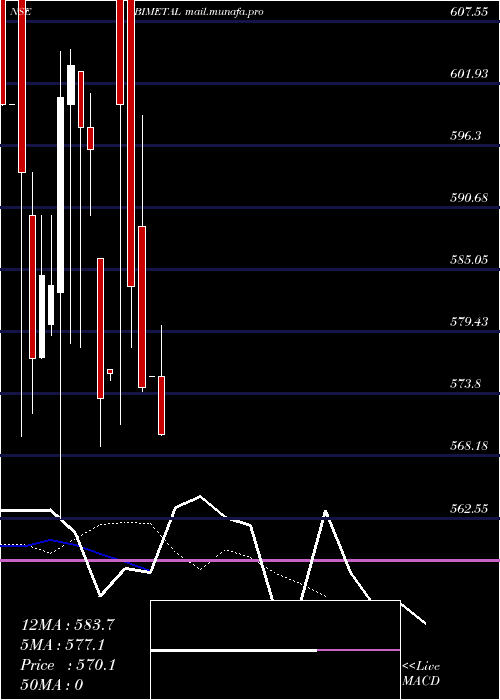Click the 568.18 price axis label
This screenshot has height=700, width=500.
point(469,446)
